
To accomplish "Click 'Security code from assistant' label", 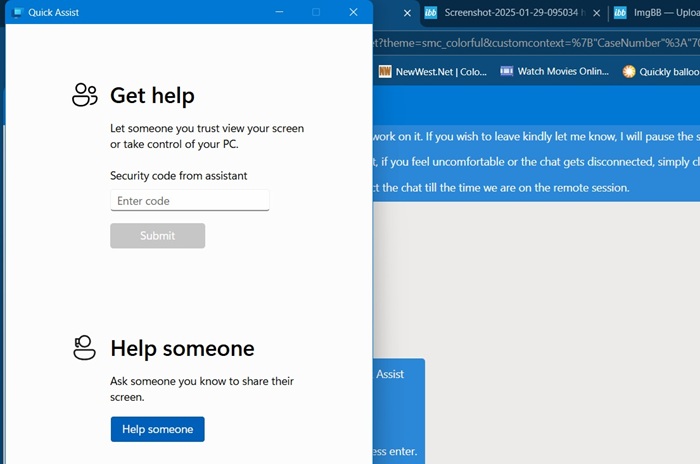I will pos(179,176).
